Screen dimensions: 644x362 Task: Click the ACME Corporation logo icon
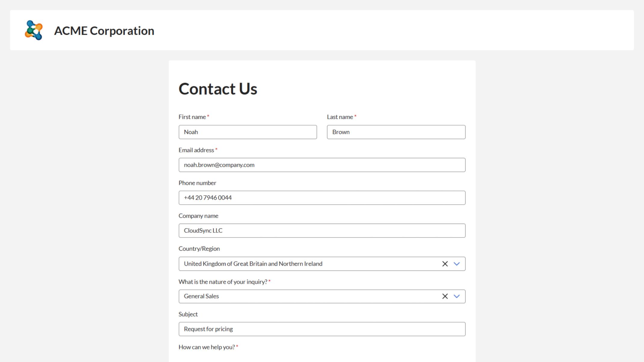click(x=33, y=30)
